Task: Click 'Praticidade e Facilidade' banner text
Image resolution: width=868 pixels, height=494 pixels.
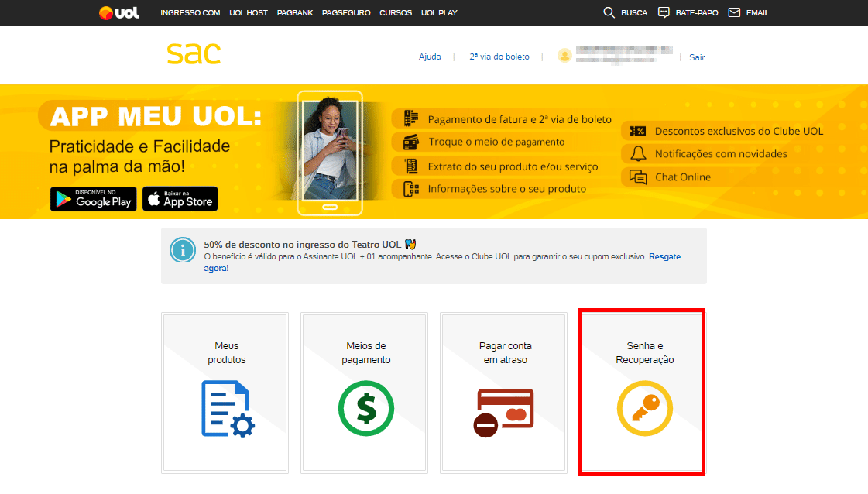Action: click(x=139, y=146)
